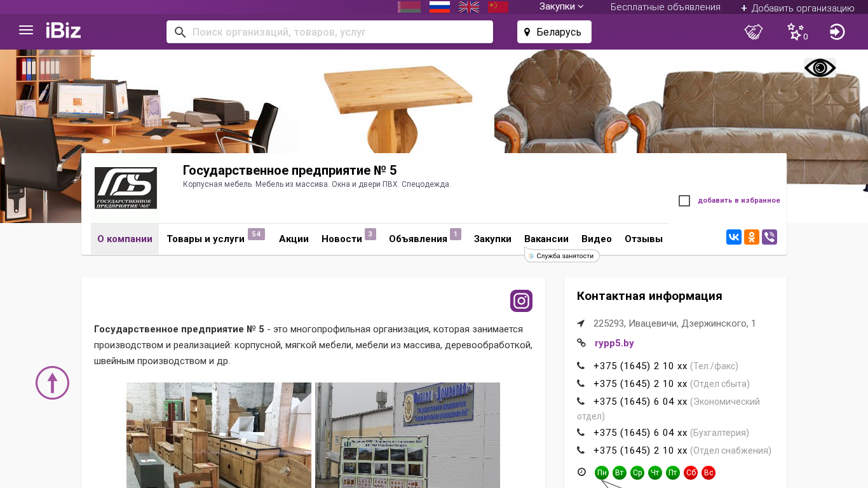The width and height of the screenshot is (868, 488).
Task: Follow the гупп5.by website link
Action: click(x=614, y=343)
